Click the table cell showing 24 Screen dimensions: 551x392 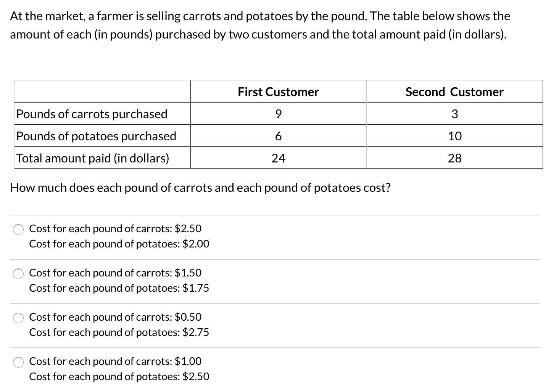pyautogui.click(x=278, y=158)
